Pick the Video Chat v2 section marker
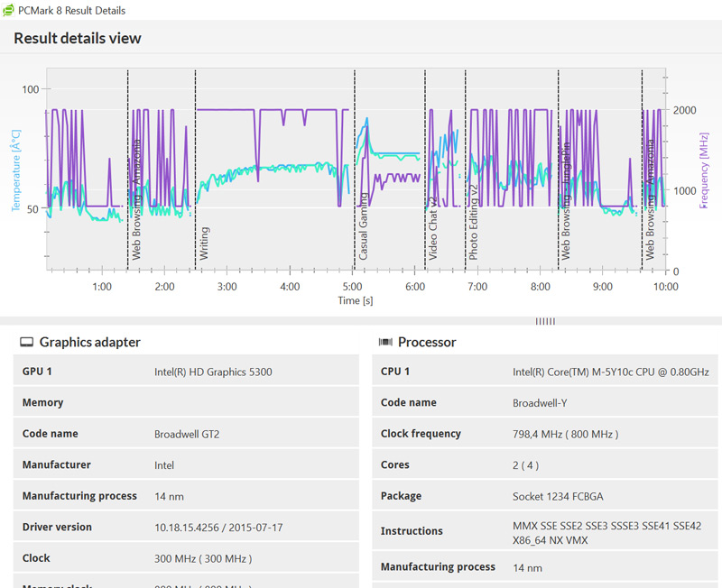The width and height of the screenshot is (722, 588). pyautogui.click(x=432, y=228)
